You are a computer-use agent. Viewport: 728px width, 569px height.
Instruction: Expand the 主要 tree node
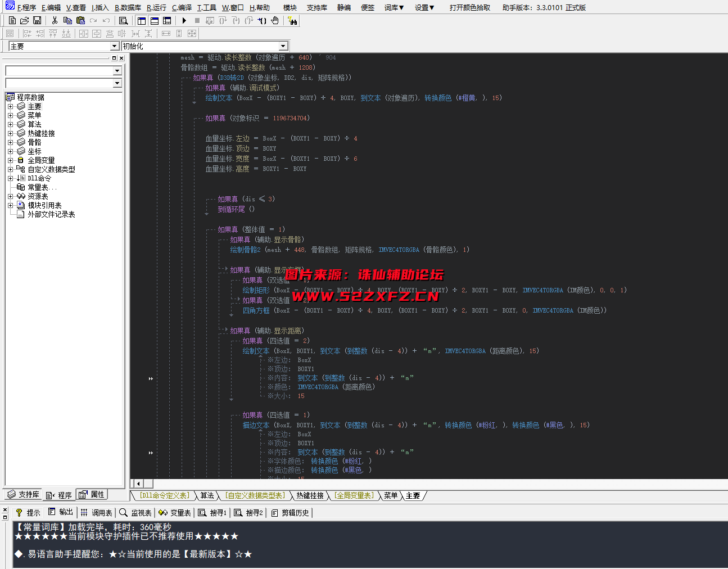pos(10,106)
